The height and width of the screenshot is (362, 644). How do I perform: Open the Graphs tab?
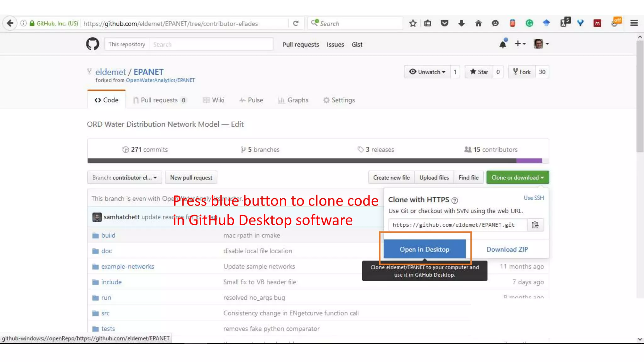pyautogui.click(x=293, y=100)
